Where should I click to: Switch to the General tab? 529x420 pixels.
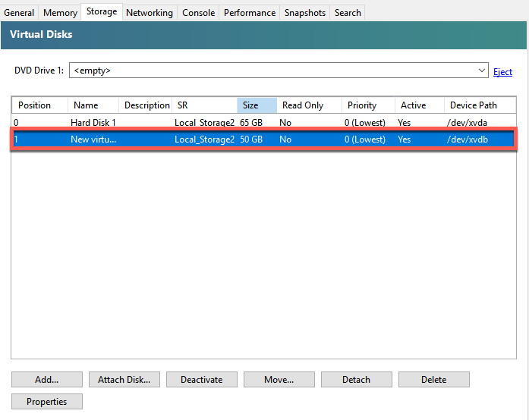tap(19, 13)
